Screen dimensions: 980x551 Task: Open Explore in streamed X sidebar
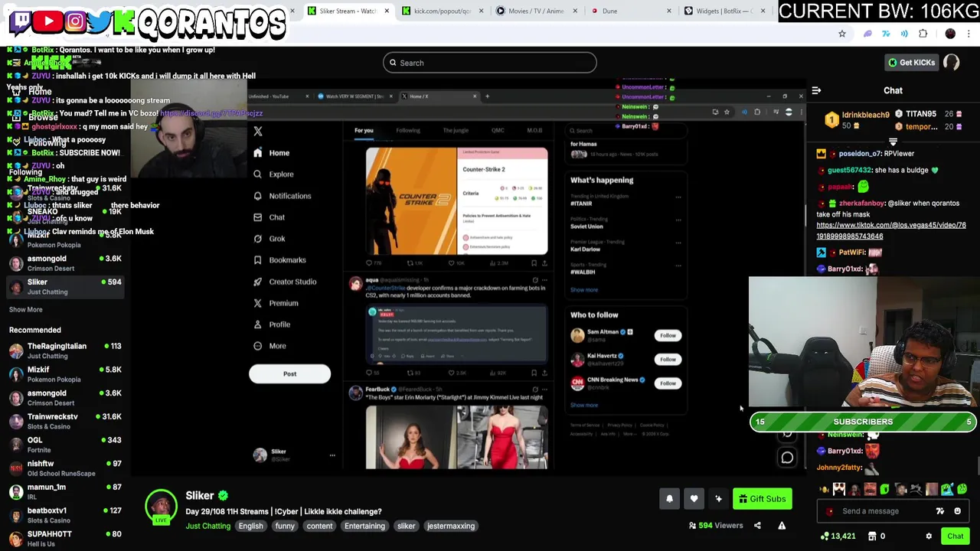[x=273, y=174]
